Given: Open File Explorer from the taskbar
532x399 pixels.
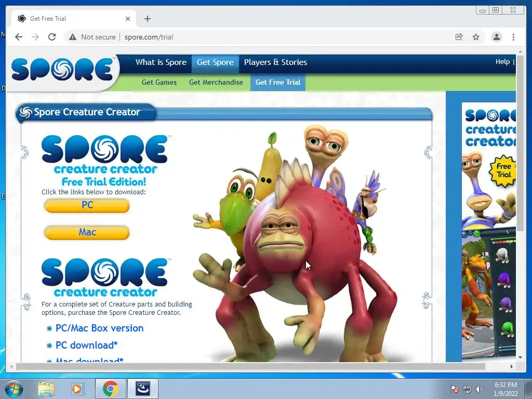Looking at the screenshot, I should click(x=46, y=389).
